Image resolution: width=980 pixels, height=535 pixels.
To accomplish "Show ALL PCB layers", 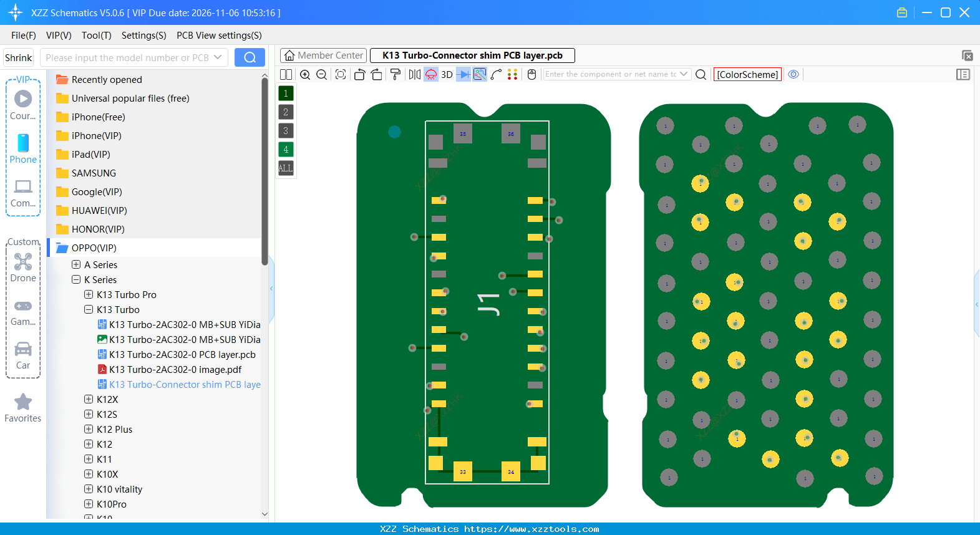I will coord(286,168).
